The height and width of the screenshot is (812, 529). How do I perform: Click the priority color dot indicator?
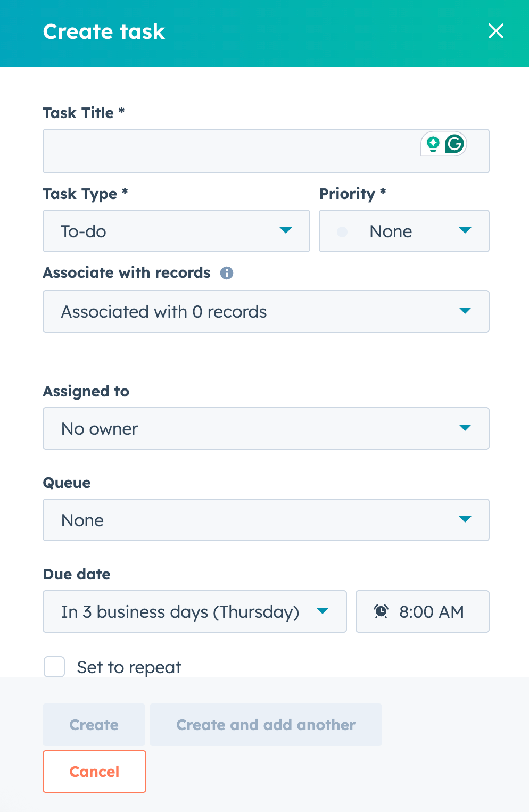click(x=342, y=231)
